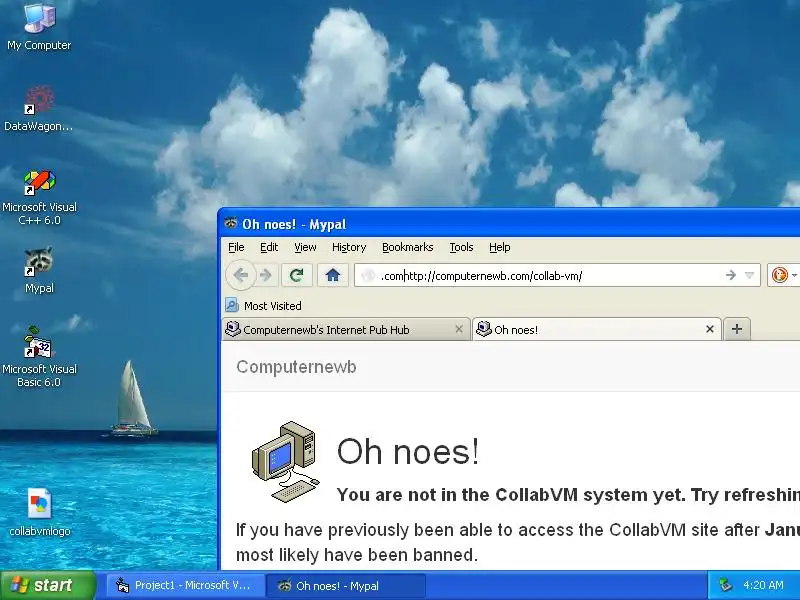Select the Mypal desktop shortcut
800x600 pixels.
39,270
